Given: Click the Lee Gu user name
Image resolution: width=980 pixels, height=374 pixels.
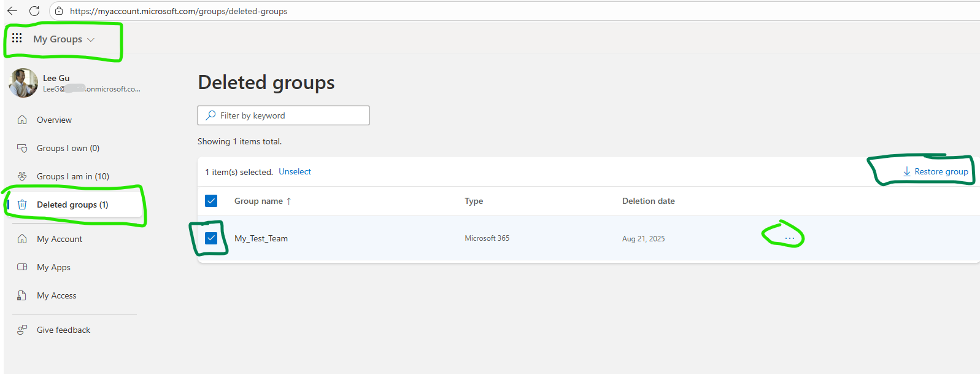Looking at the screenshot, I should coord(56,78).
